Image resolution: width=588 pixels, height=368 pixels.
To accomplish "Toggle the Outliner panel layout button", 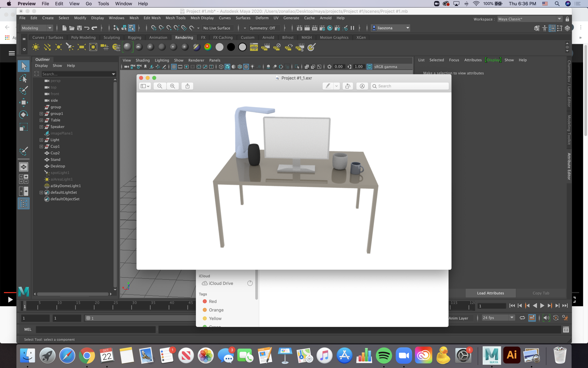I will tap(24, 203).
